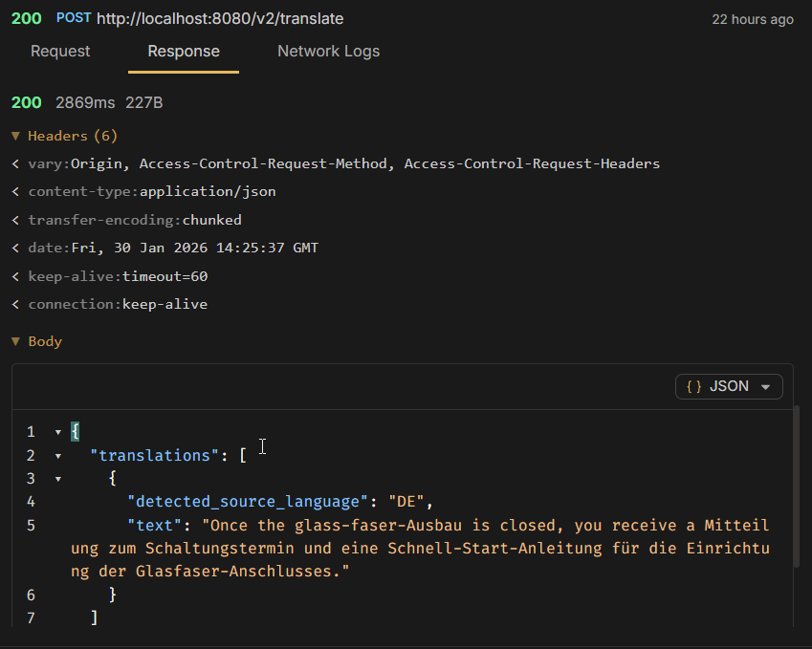Click the "detected_source_language" key
The width and height of the screenshot is (812, 649).
tap(249, 502)
